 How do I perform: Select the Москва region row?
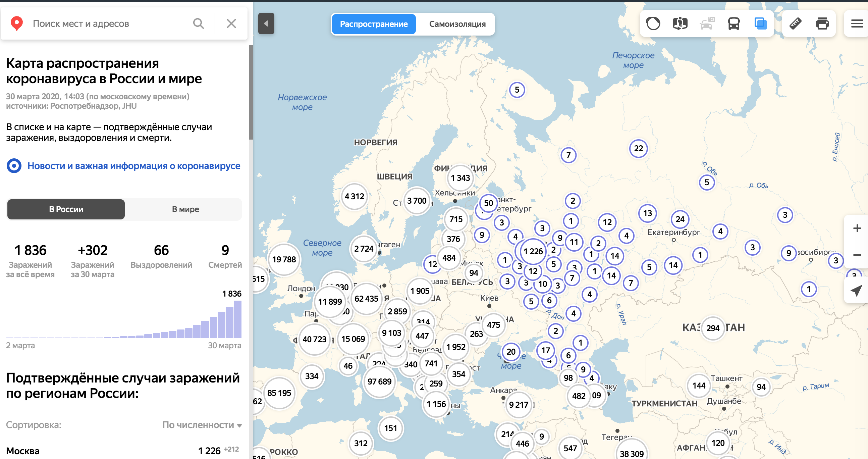click(124, 451)
